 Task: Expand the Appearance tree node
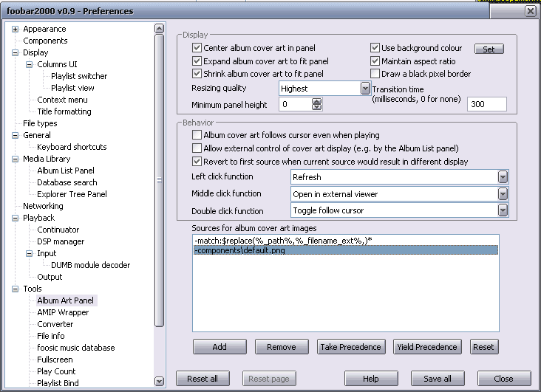16,29
